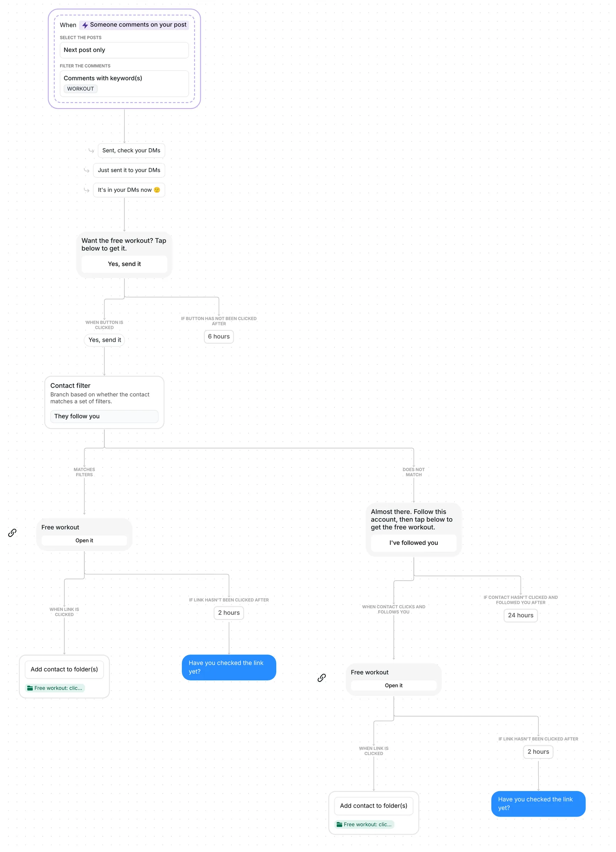
Task: Click the left Free workout: clic... folder tag
Action: (55, 688)
